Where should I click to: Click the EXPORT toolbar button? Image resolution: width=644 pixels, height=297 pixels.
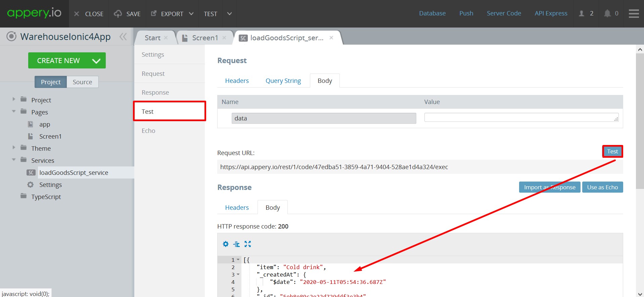tap(167, 14)
